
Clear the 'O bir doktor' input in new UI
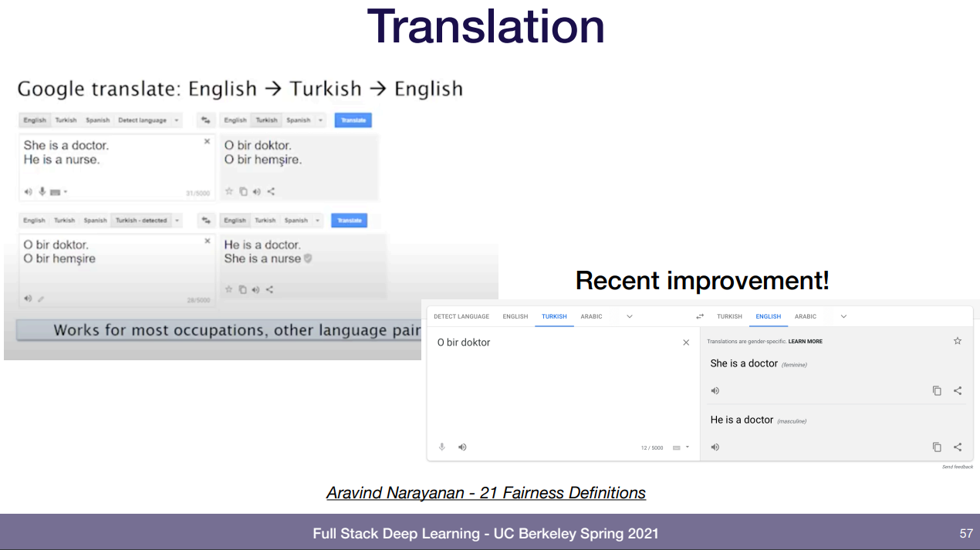pos(686,342)
